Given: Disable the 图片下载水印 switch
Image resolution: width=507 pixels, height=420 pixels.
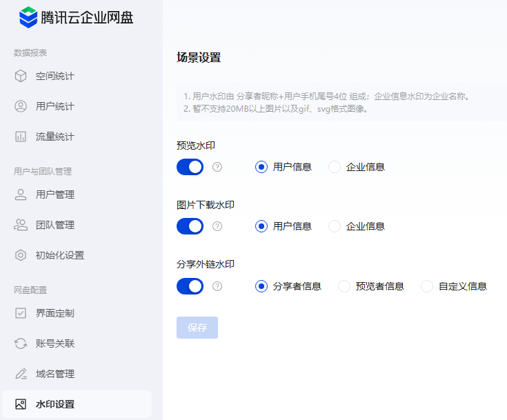Looking at the screenshot, I should pos(190,226).
